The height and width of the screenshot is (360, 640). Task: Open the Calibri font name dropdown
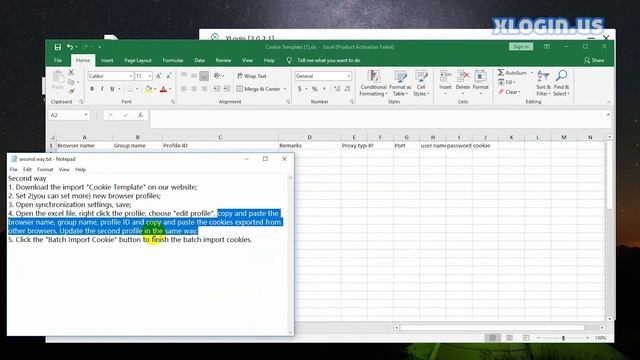[x=131, y=76]
